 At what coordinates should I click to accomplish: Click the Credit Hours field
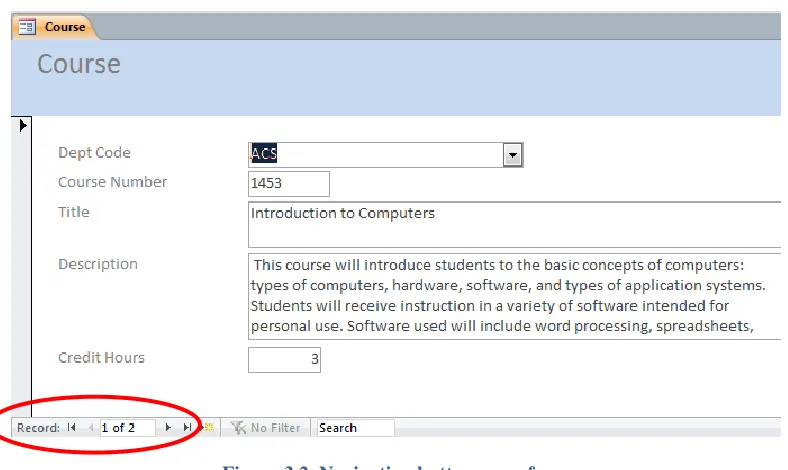point(284,359)
